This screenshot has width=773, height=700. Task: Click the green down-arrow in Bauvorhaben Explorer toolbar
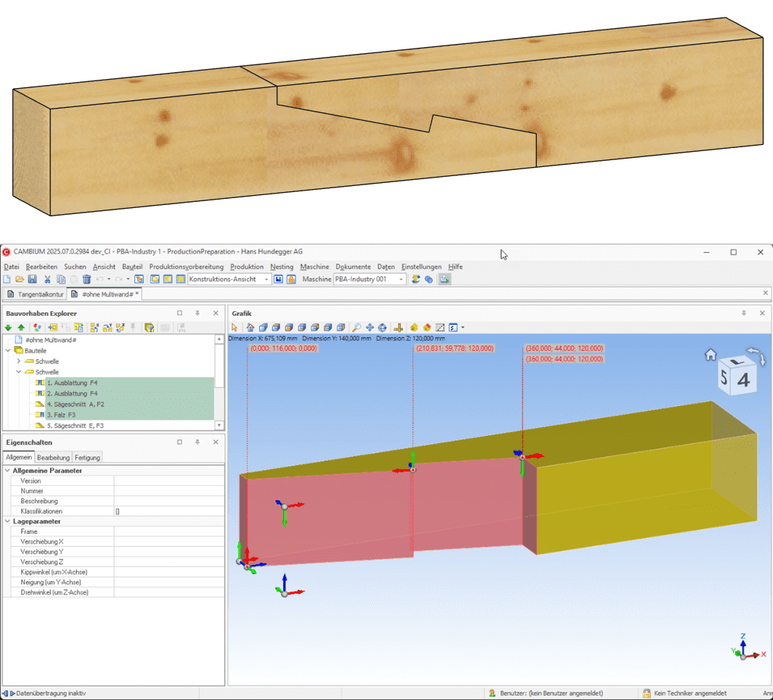(x=8, y=327)
